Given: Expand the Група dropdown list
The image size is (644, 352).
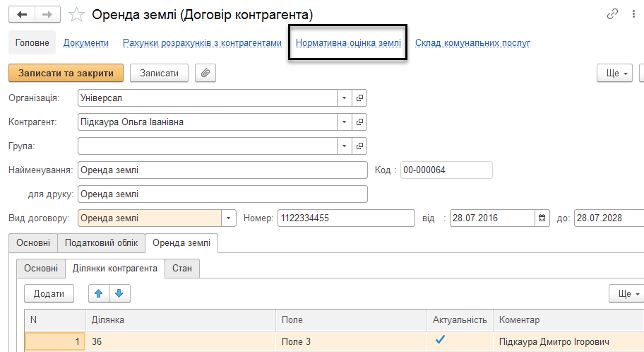Looking at the screenshot, I should (344, 146).
